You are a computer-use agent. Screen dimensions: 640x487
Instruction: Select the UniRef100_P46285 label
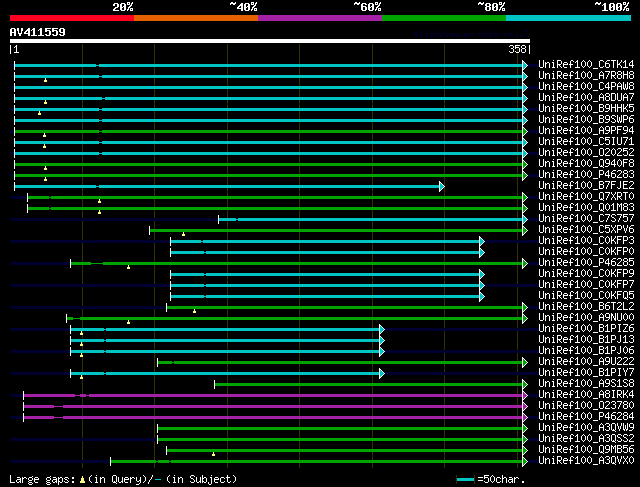[x=586, y=262]
